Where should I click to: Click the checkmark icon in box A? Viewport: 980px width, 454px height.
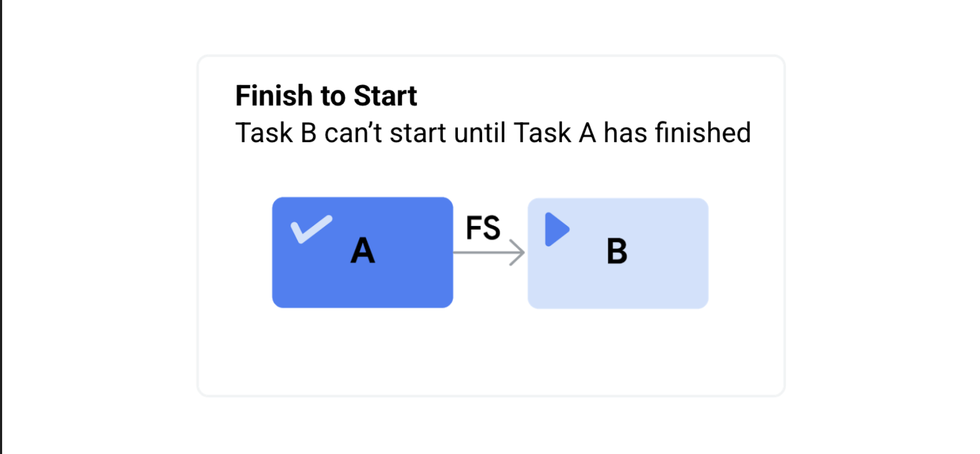[311, 229]
